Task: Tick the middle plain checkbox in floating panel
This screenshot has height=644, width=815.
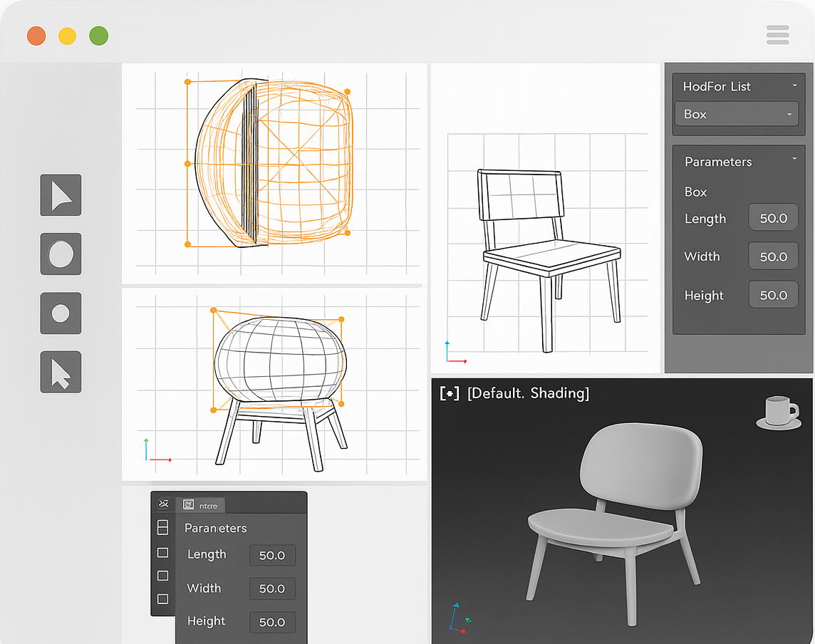Action: click(162, 576)
